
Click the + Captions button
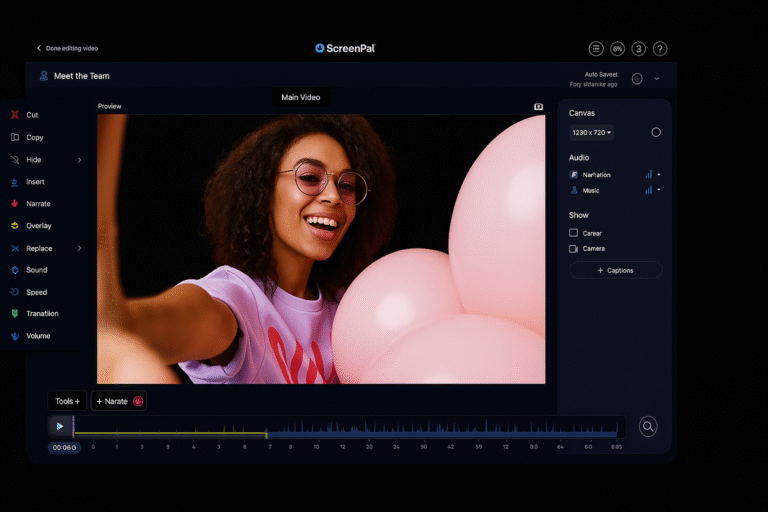[x=616, y=270]
